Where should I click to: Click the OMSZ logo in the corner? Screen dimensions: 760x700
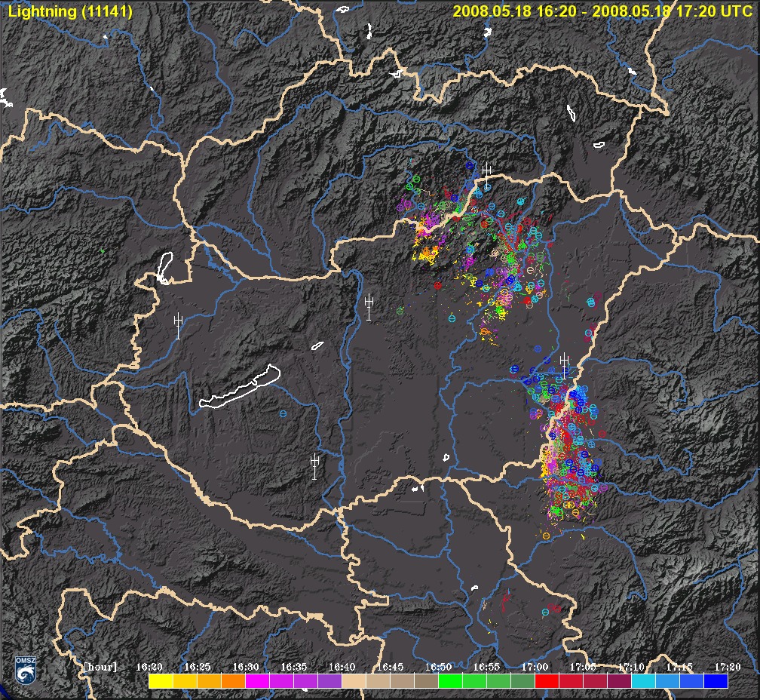pos(24,669)
